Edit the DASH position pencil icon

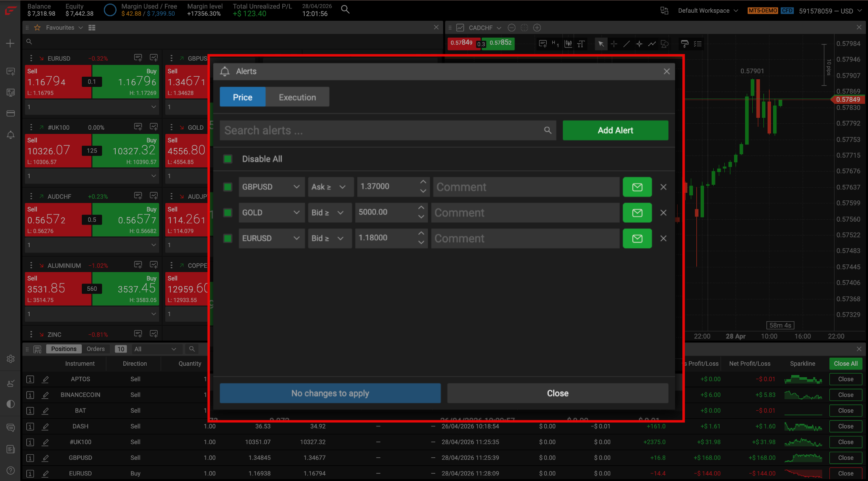click(45, 426)
